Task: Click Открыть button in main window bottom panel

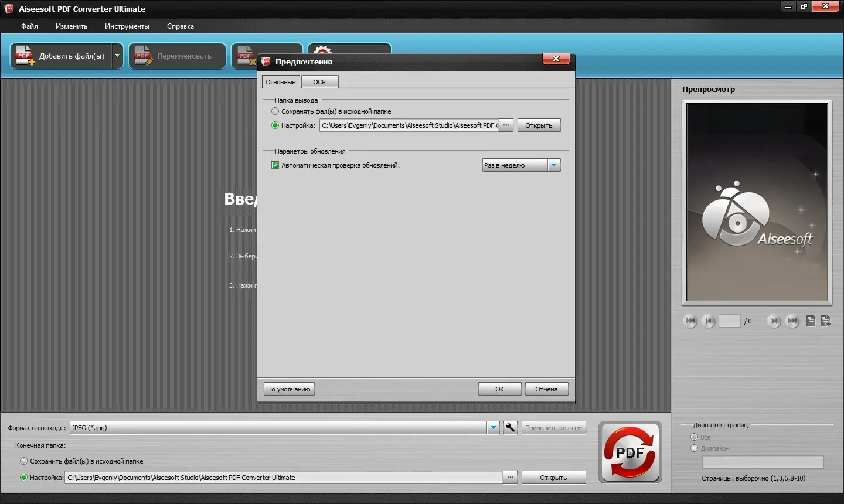Action: coord(553,478)
